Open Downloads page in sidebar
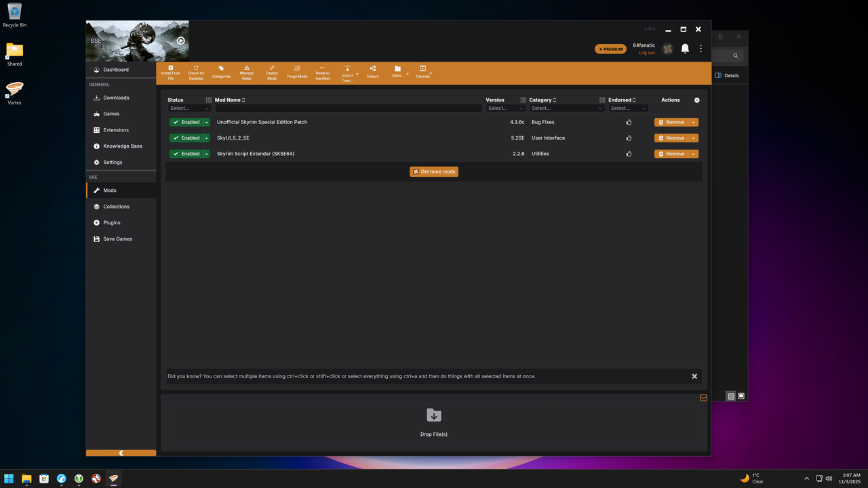 (121, 98)
